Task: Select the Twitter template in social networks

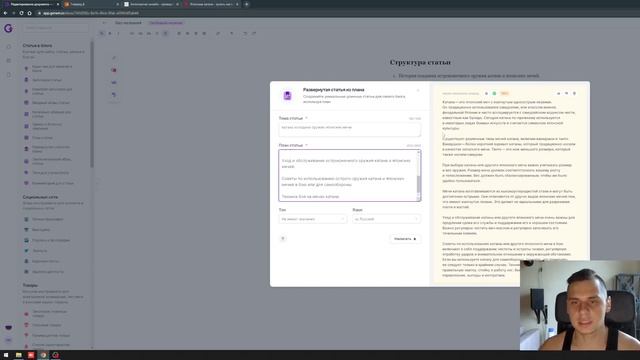Action: pos(40,251)
